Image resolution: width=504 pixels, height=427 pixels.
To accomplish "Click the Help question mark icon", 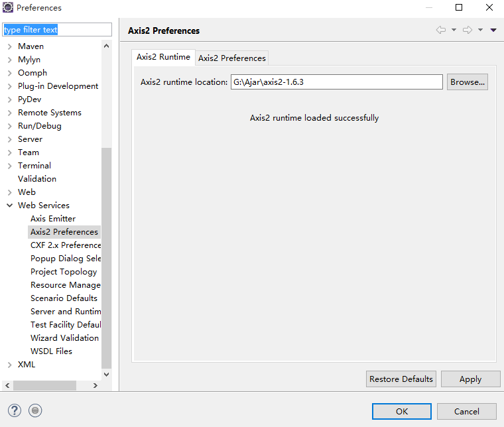I will click(x=15, y=410).
